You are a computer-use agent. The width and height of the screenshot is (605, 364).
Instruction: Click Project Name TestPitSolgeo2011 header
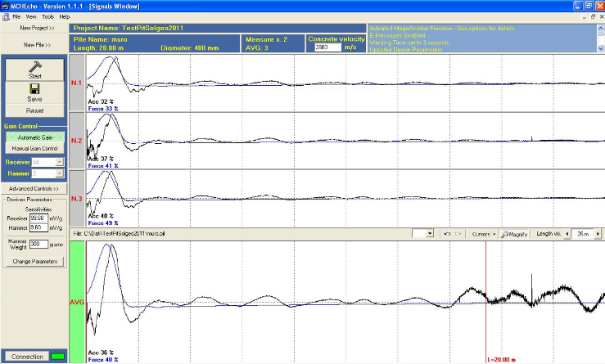click(x=129, y=28)
